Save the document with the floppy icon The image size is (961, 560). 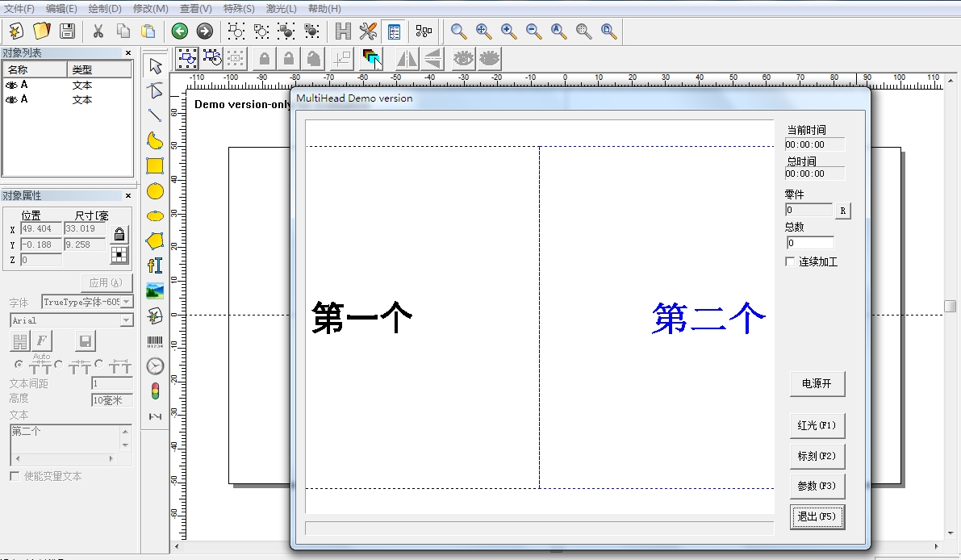pyautogui.click(x=67, y=31)
